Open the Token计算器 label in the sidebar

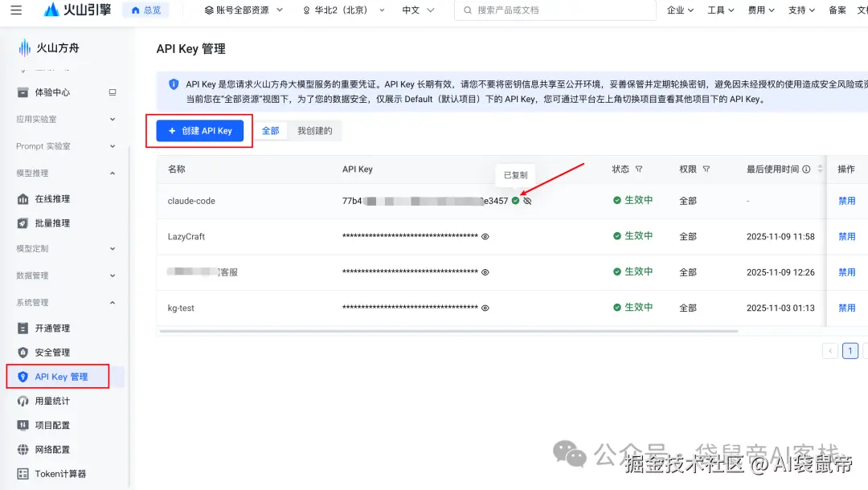[60, 474]
